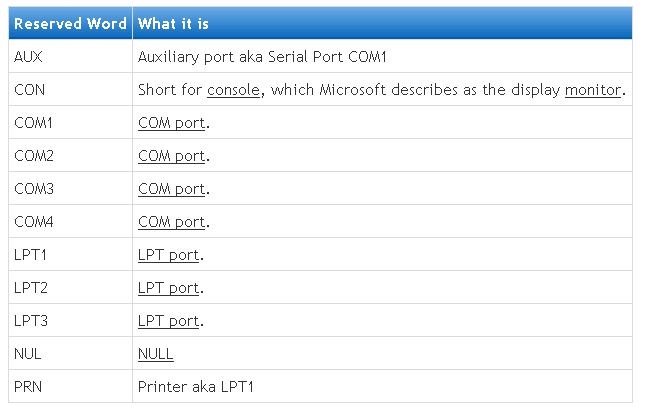The image size is (647, 414).
Task: Open the NULL link
Action: pyautogui.click(x=155, y=354)
